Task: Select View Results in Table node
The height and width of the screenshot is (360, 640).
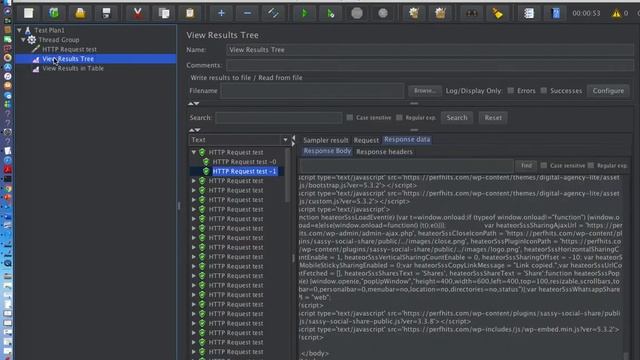Action: pyautogui.click(x=73, y=68)
